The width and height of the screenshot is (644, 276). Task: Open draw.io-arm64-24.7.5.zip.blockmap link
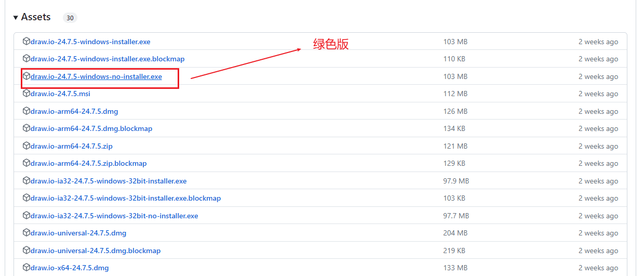tap(89, 163)
